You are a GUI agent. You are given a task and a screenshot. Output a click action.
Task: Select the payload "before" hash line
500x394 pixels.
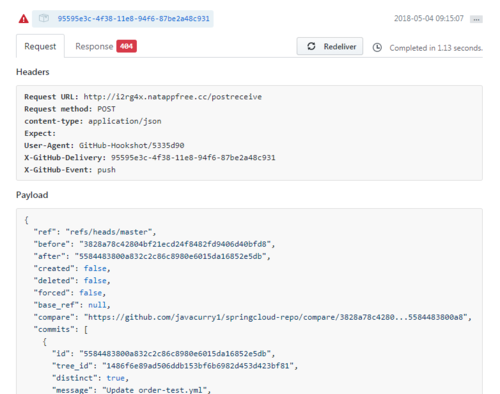[x=154, y=244]
